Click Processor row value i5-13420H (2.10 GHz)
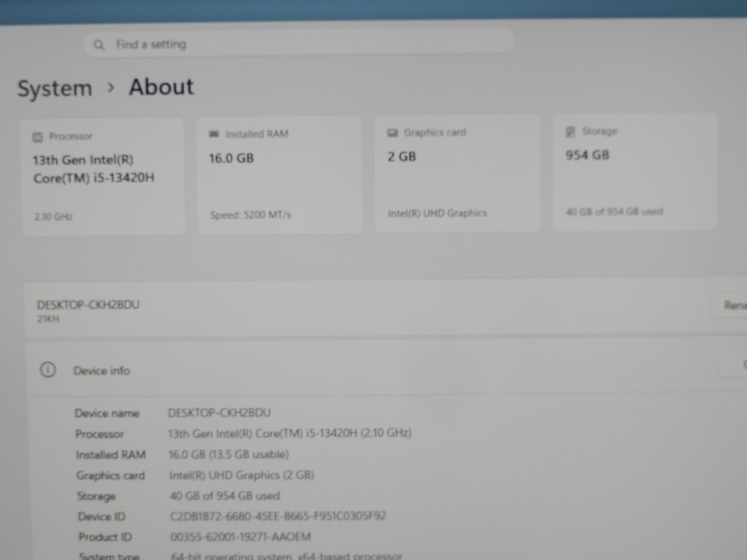747x560 pixels. (289, 433)
